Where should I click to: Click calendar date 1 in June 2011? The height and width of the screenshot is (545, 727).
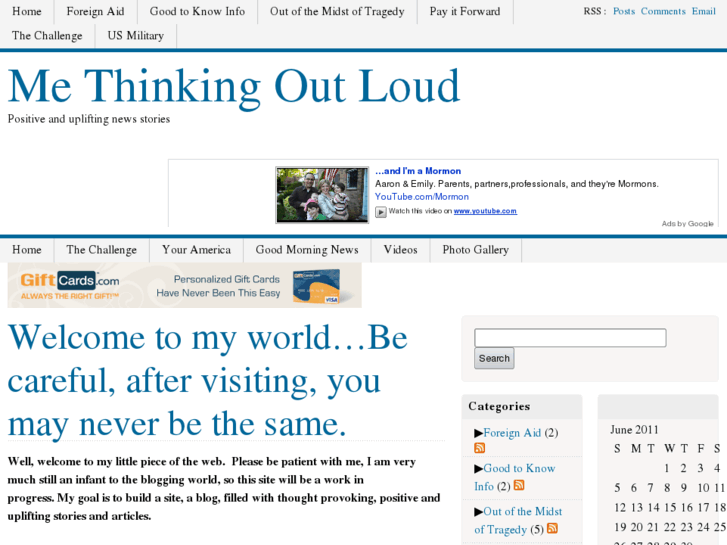(667, 468)
